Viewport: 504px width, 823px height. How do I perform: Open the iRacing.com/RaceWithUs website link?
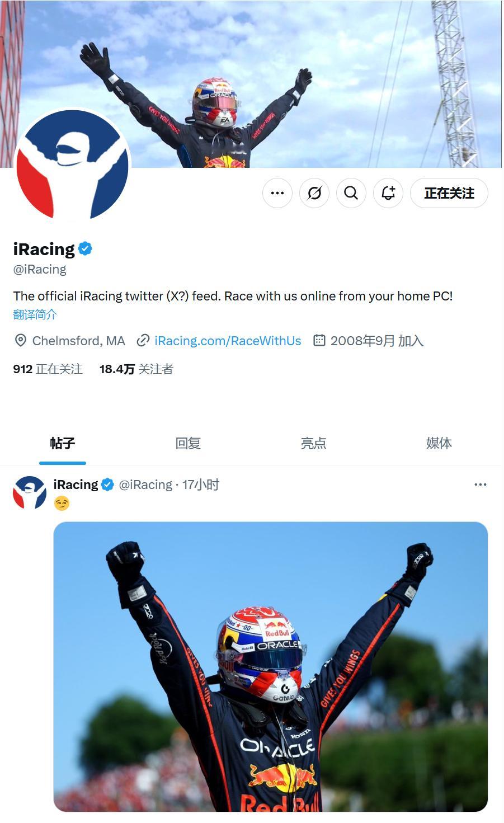pos(228,341)
